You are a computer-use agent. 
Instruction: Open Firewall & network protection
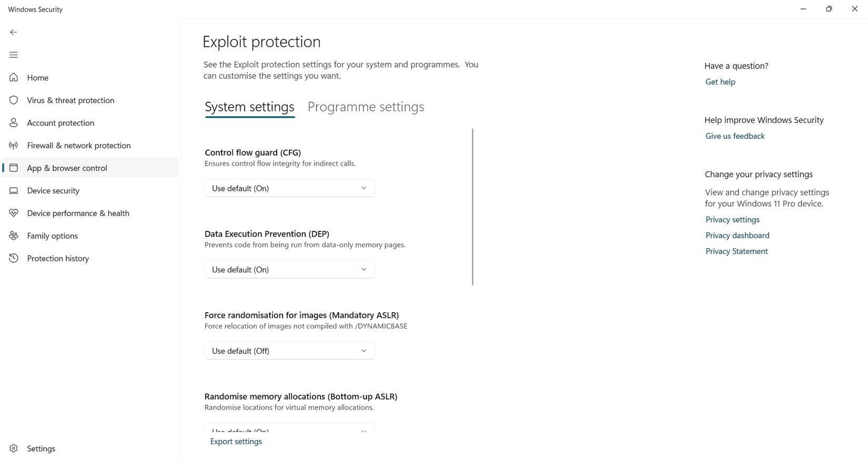(x=79, y=145)
